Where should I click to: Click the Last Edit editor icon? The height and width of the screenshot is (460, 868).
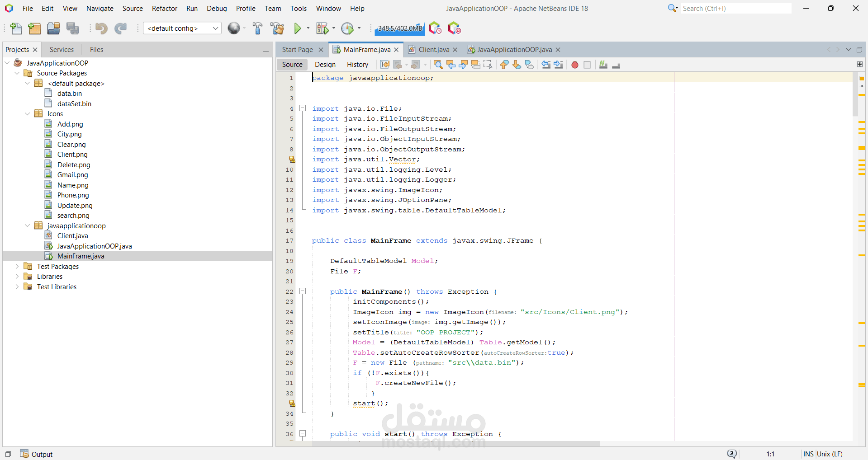click(385, 65)
